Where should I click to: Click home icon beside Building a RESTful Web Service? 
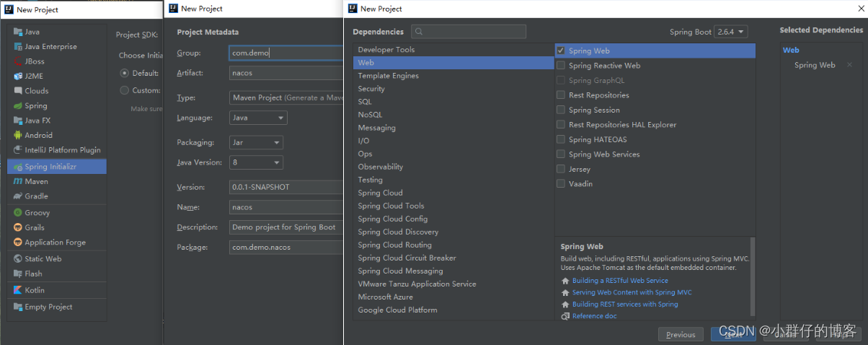[x=565, y=281]
